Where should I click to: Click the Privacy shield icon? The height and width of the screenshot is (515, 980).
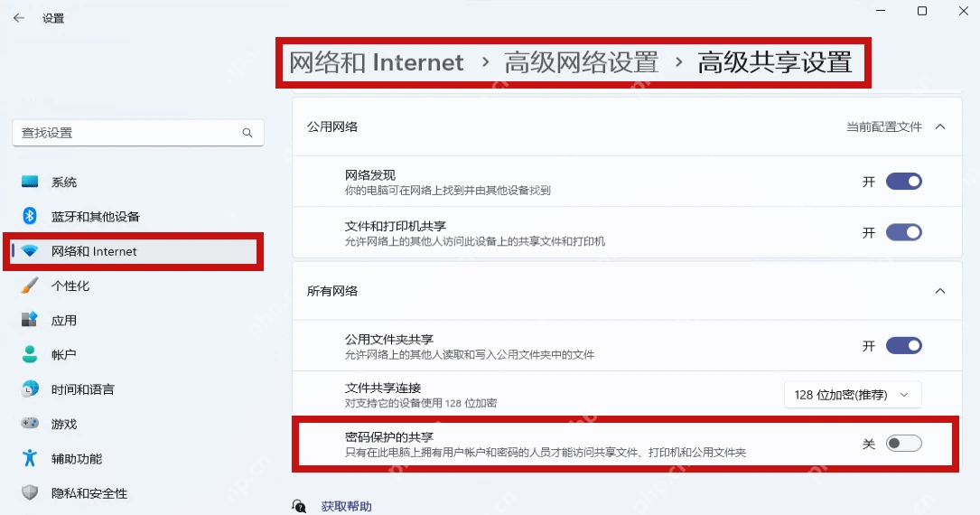(x=30, y=492)
